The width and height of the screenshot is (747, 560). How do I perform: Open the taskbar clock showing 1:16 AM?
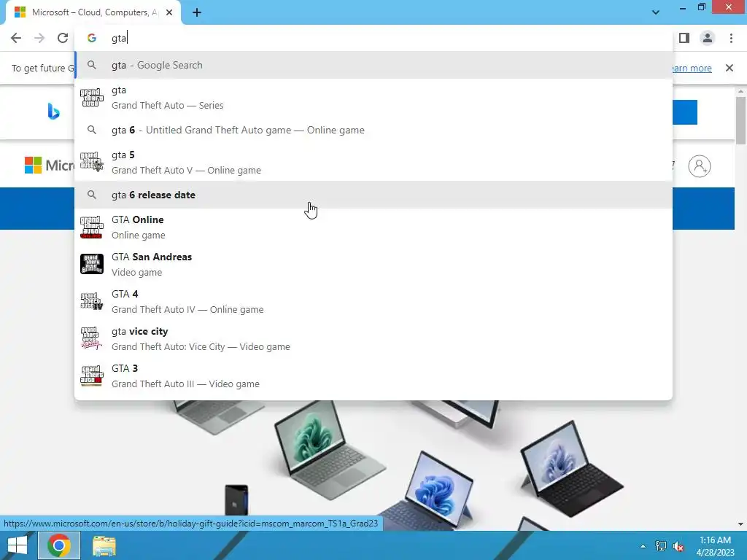tap(715, 546)
